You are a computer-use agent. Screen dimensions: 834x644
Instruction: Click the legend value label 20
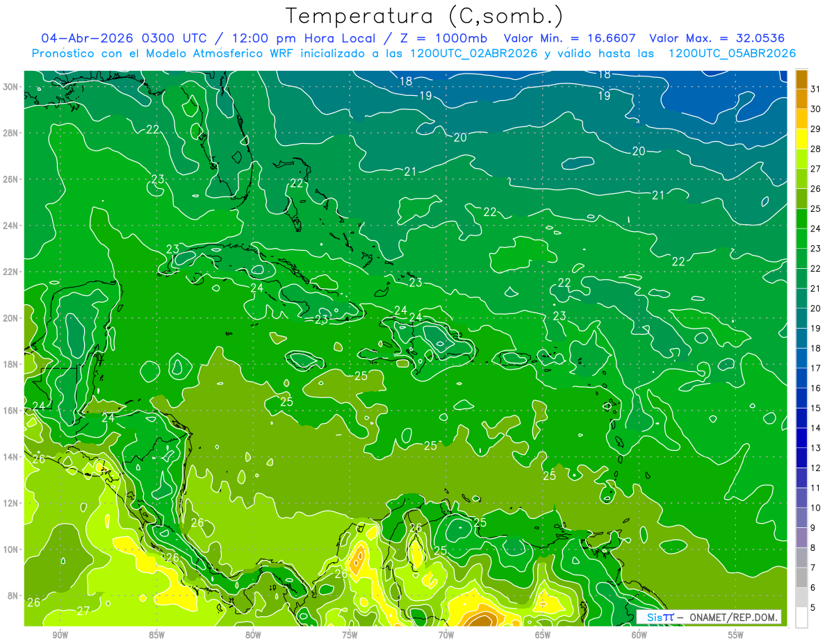tap(816, 308)
